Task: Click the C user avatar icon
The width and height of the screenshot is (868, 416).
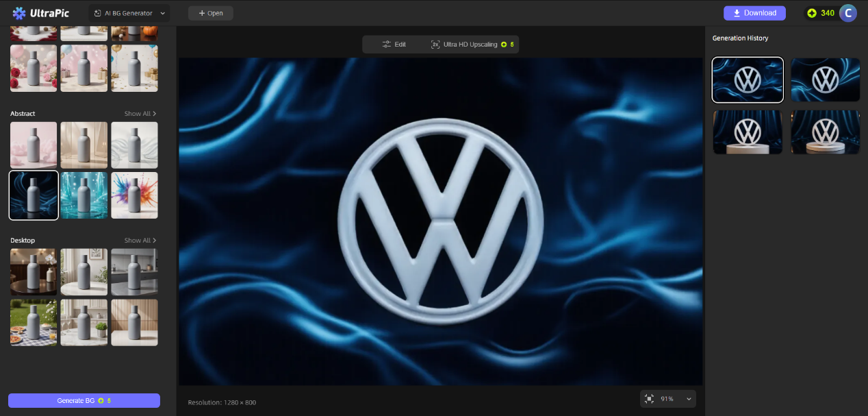Action: pyautogui.click(x=847, y=12)
